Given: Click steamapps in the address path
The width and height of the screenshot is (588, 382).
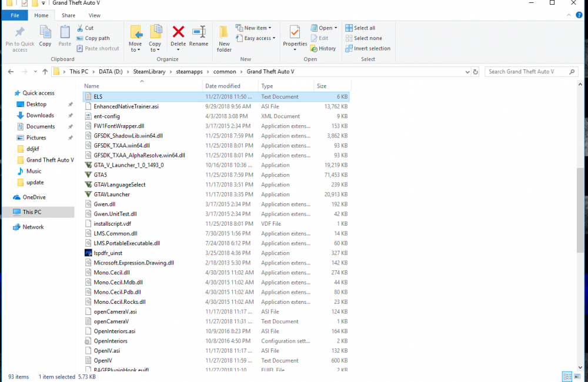Looking at the screenshot, I should click(189, 72).
